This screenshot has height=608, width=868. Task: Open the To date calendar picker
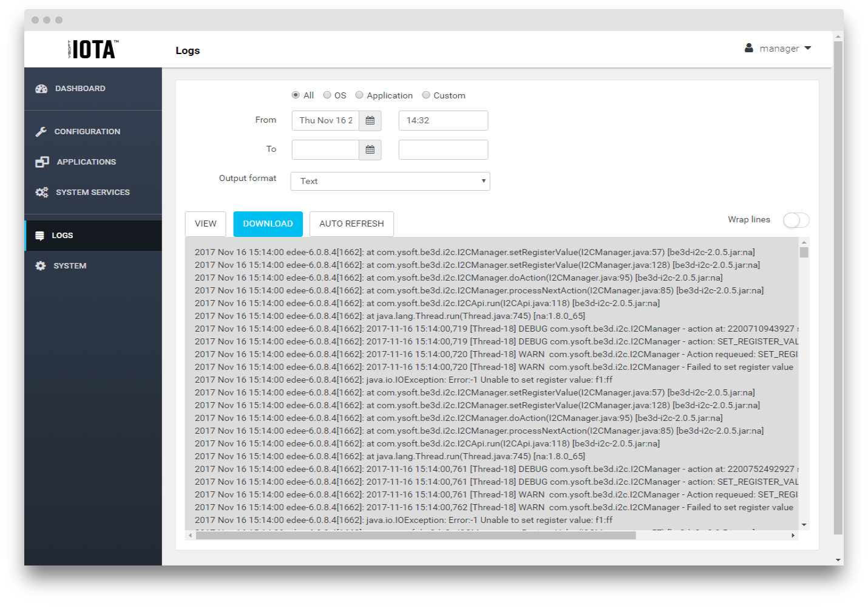pos(370,150)
